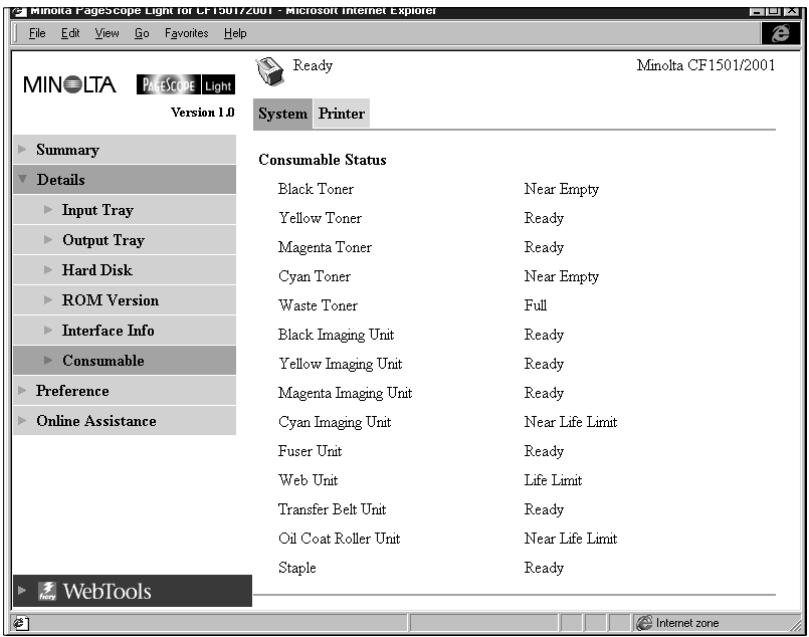The height and width of the screenshot is (637, 809).
Task: Open the View menu
Action: pyautogui.click(x=107, y=34)
